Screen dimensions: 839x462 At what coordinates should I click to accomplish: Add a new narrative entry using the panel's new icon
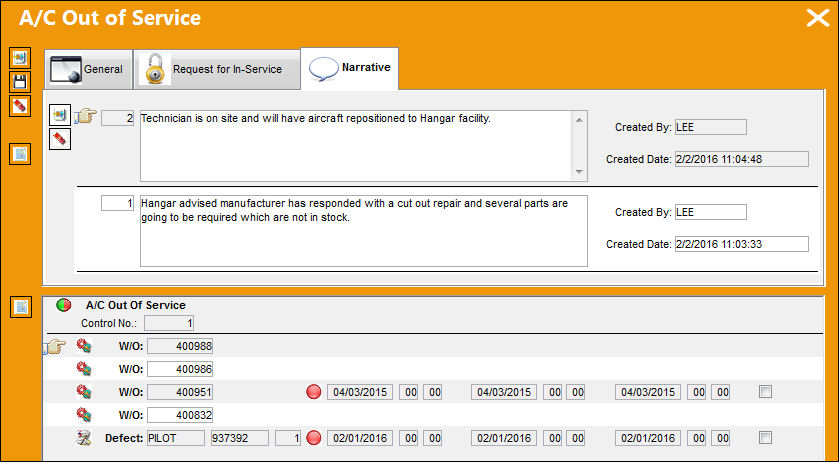(60, 115)
